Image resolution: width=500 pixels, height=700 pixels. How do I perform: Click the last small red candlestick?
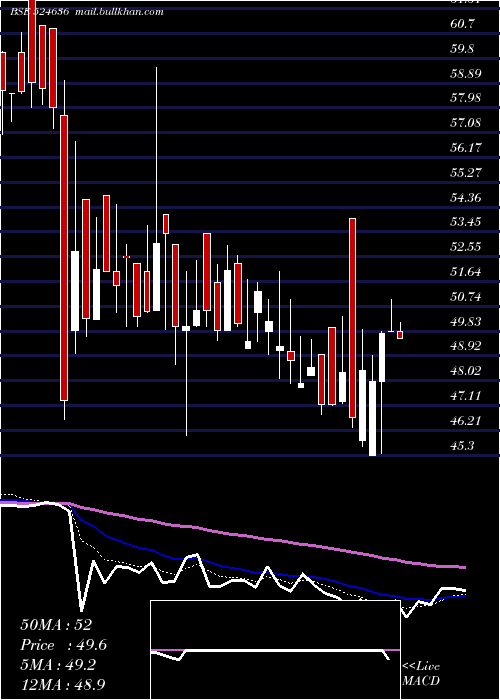(x=400, y=335)
